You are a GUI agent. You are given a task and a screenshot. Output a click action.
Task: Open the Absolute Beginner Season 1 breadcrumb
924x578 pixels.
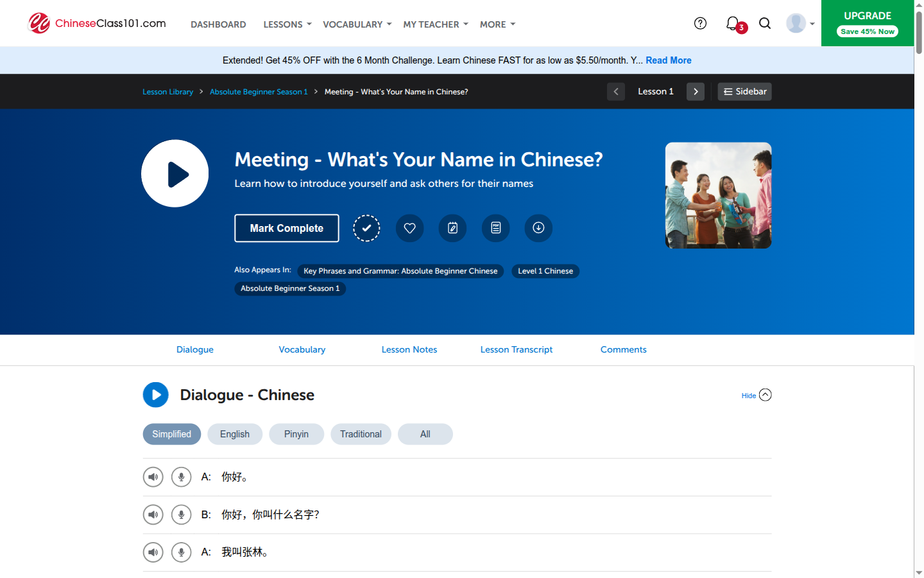tap(259, 92)
